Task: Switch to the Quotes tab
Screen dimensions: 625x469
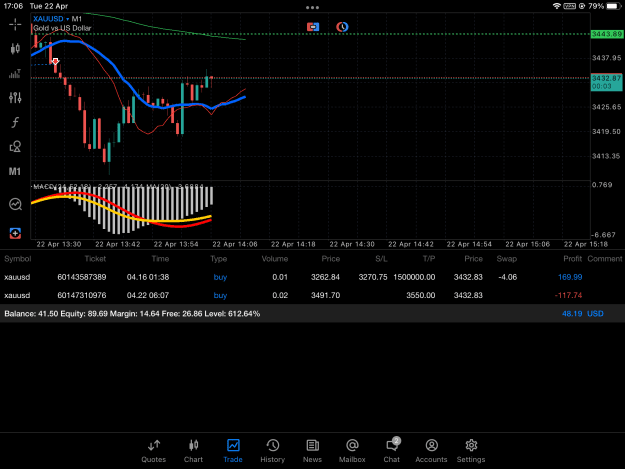Action: [x=153, y=451]
